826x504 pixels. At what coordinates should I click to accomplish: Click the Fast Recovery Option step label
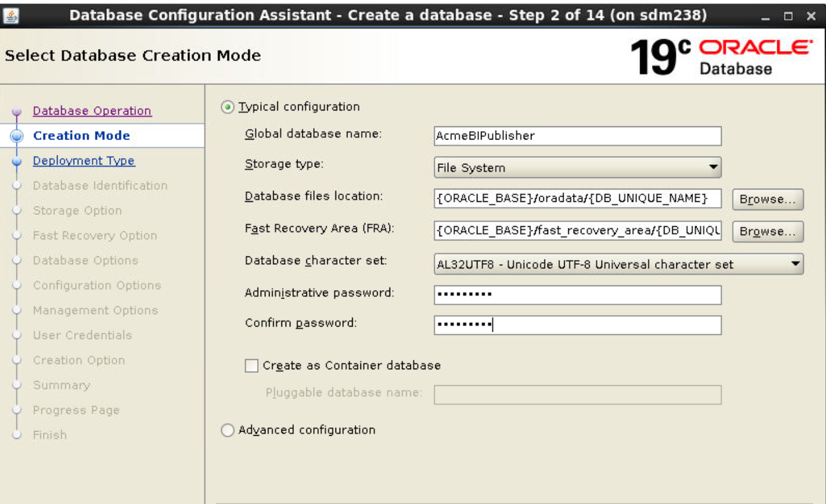point(95,236)
